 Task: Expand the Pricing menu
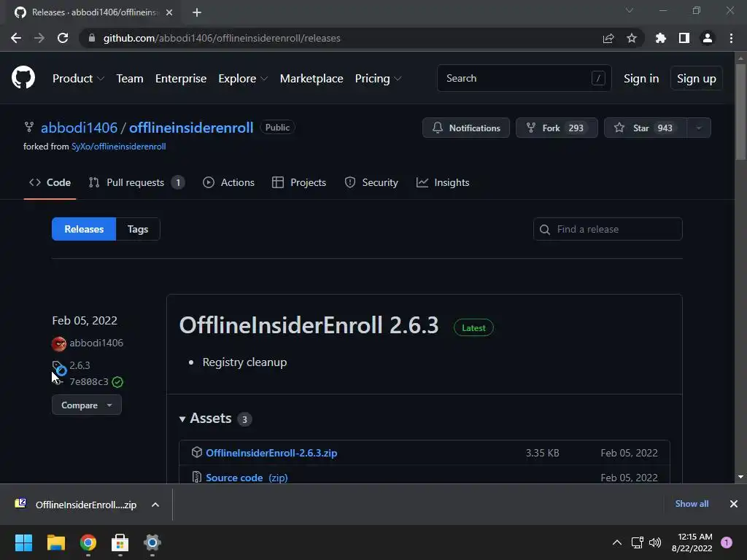point(379,79)
